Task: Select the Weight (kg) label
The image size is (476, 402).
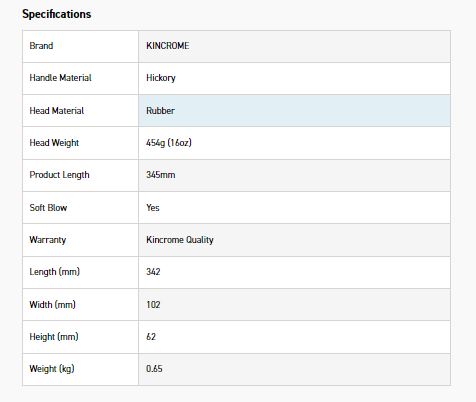Action: click(52, 369)
